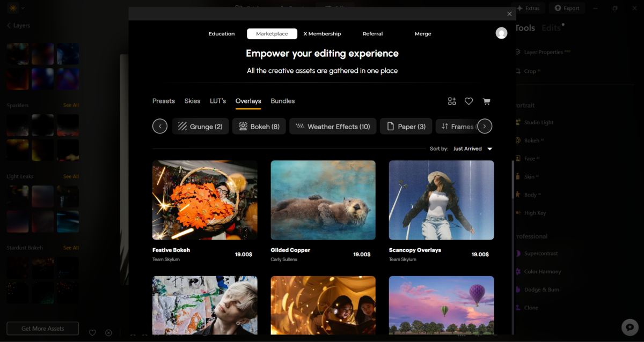Click the Get More Assets button
Screen dimensions: 644x342
pos(42,328)
